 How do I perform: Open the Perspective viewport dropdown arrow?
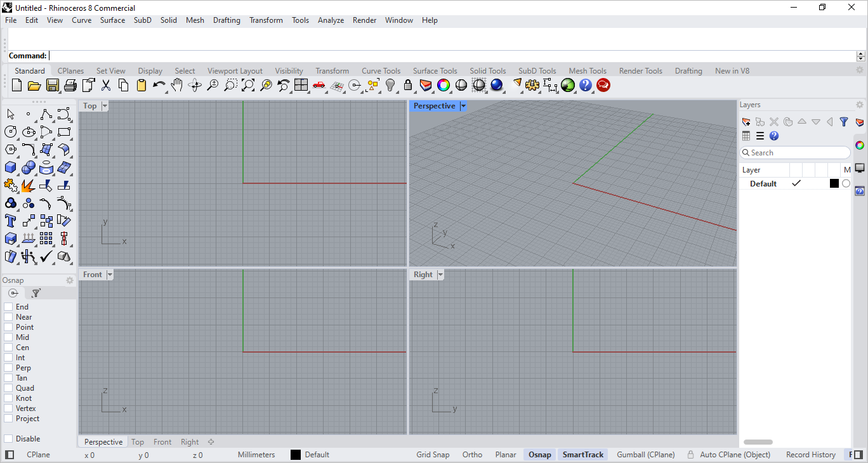(x=463, y=106)
